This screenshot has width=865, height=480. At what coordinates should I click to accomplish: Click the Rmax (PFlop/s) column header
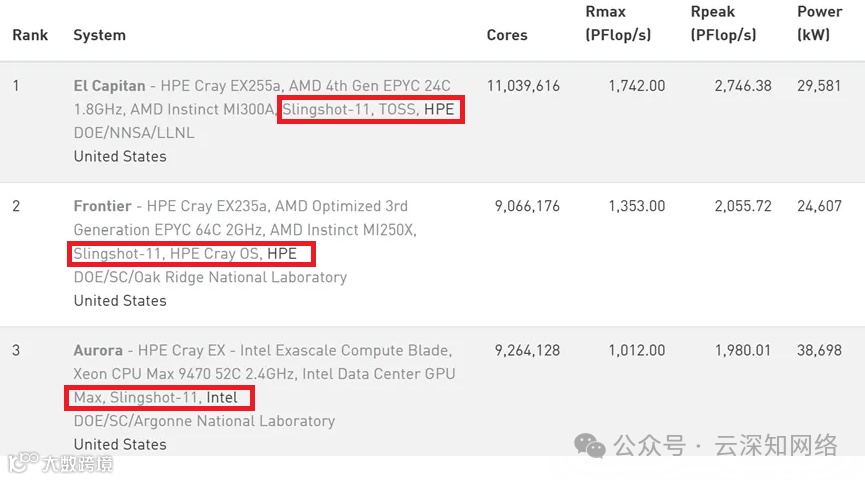(x=618, y=23)
